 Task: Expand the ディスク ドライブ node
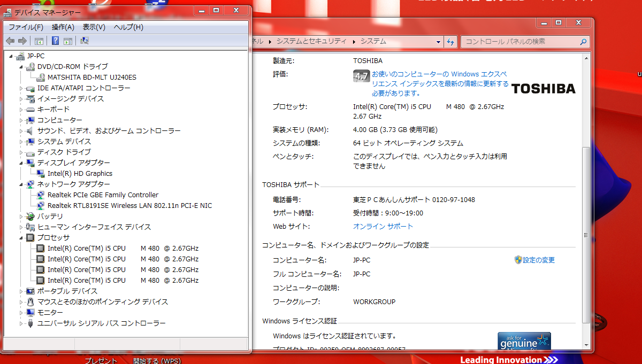pyautogui.click(x=21, y=152)
